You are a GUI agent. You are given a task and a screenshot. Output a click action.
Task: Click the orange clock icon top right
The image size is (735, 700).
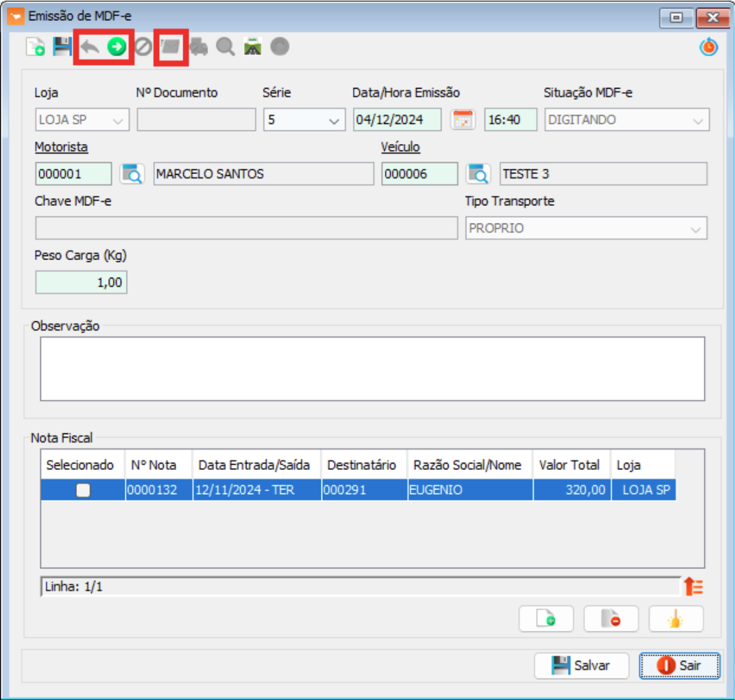708,47
